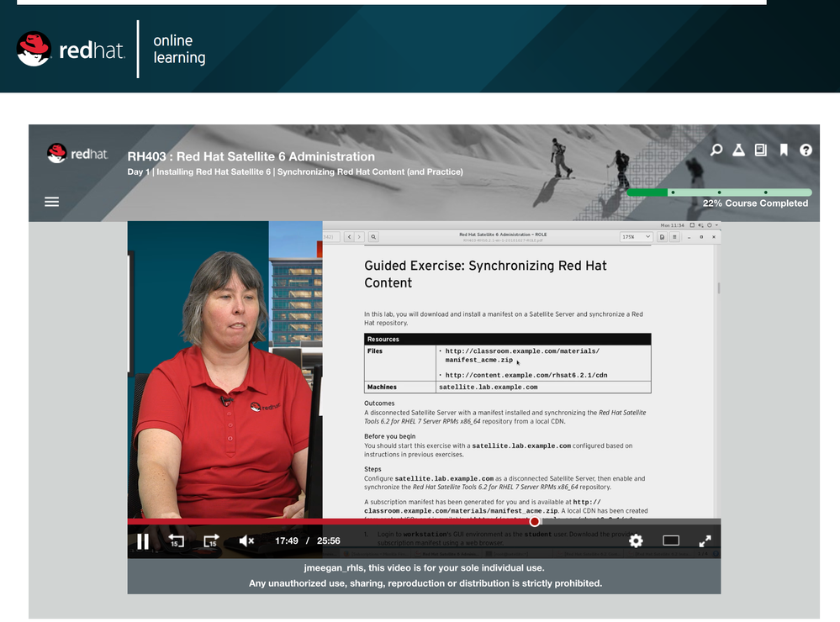Click the red video progress scrubber handle
Screen dimensions: 840x622
535,522
